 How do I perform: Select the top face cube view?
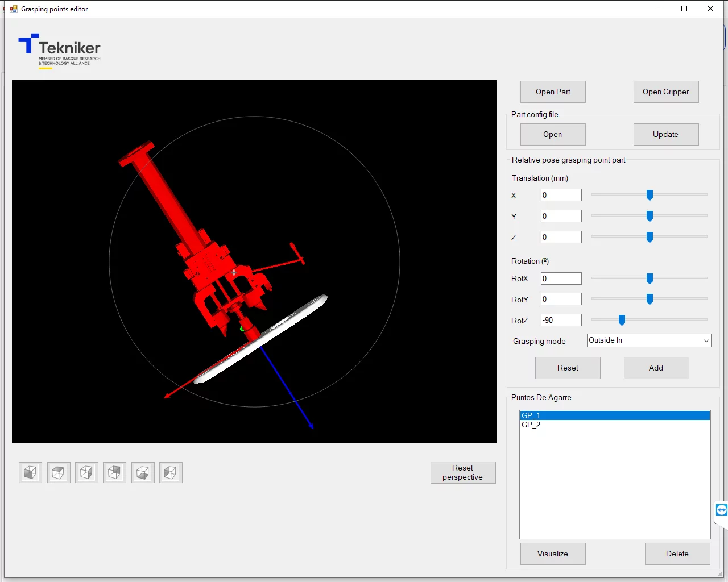pos(59,472)
